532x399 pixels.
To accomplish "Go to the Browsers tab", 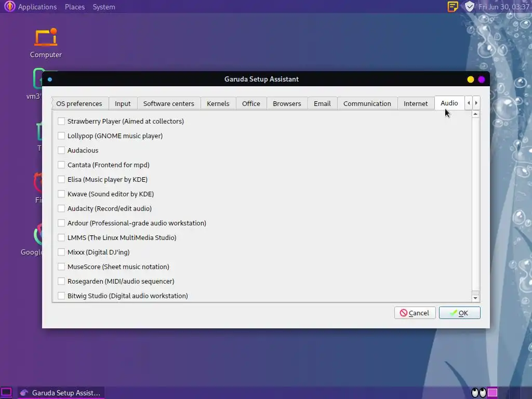I will point(287,103).
